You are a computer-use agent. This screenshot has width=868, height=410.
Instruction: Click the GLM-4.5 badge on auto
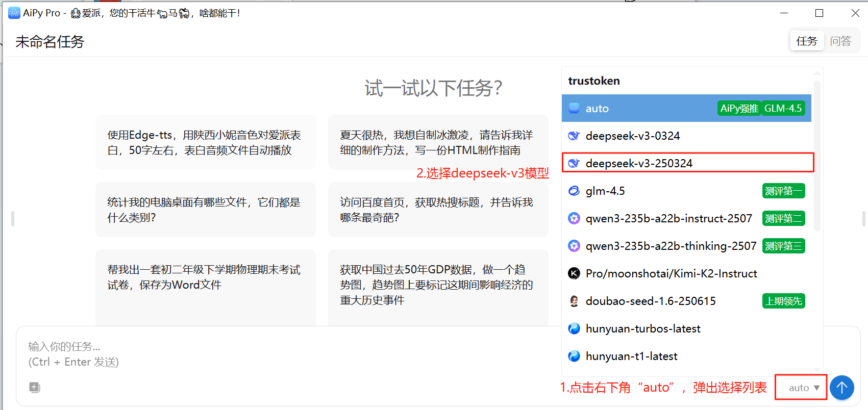point(783,108)
